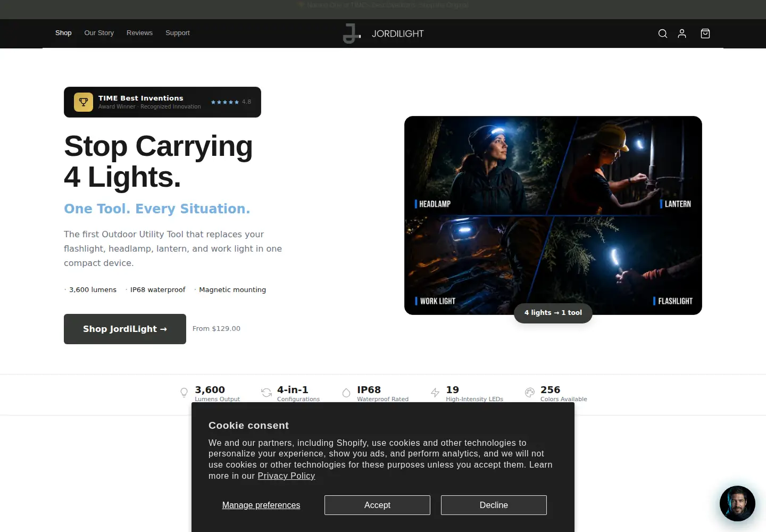Click the lightbulb icon beside 3,600
Viewport: 766px width, 532px height.
click(x=184, y=393)
